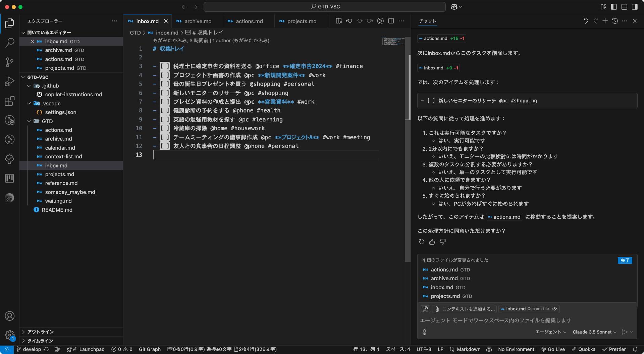Open editor more actions ellipsis
Screen dimensions: 644x354
tap(401, 21)
